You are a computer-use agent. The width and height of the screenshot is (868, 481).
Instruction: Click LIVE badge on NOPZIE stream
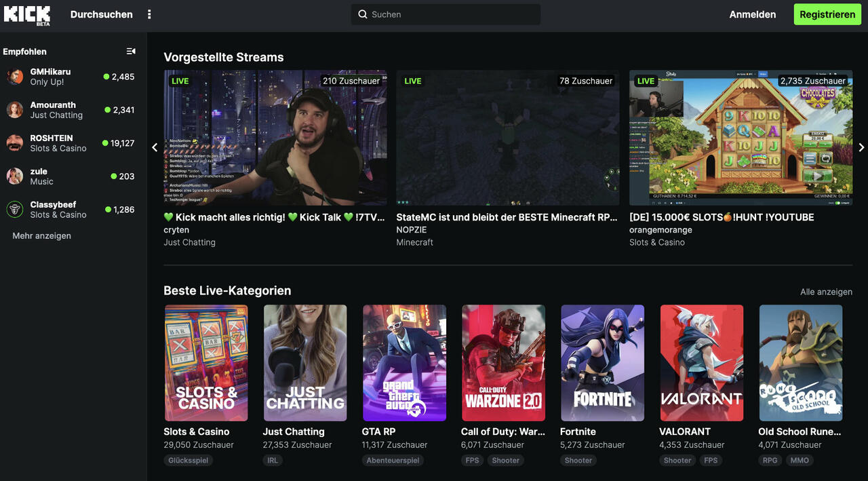pos(413,81)
